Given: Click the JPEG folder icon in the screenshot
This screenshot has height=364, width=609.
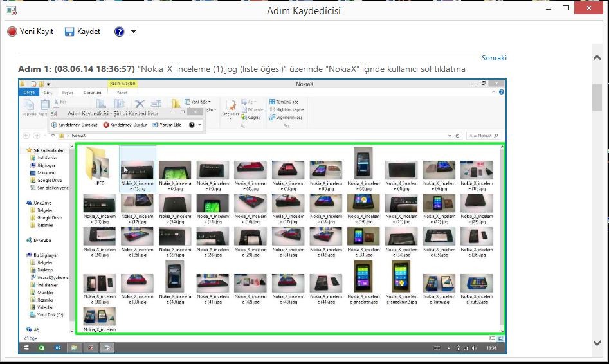Looking at the screenshot, I should point(99,164).
